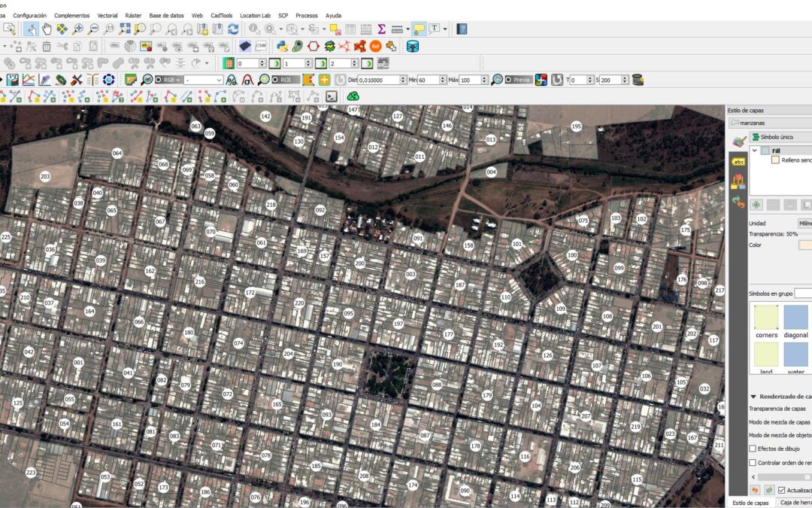Collapse the Fill symbol tree item
Image resolution: width=812 pixels, height=508 pixels.
[755, 151]
